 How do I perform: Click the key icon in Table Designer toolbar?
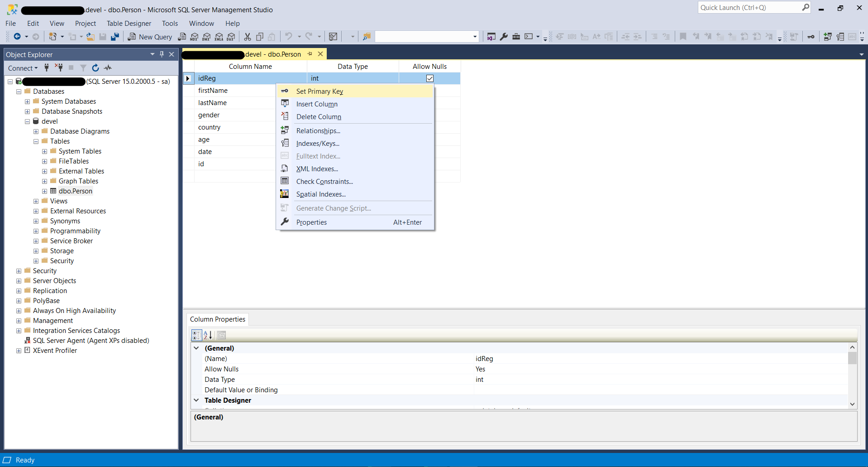pyautogui.click(x=811, y=37)
